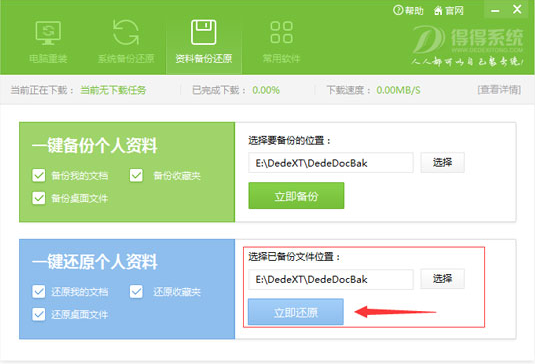
Task: Click the 一键备份个人资料 heading
Action: 95,146
